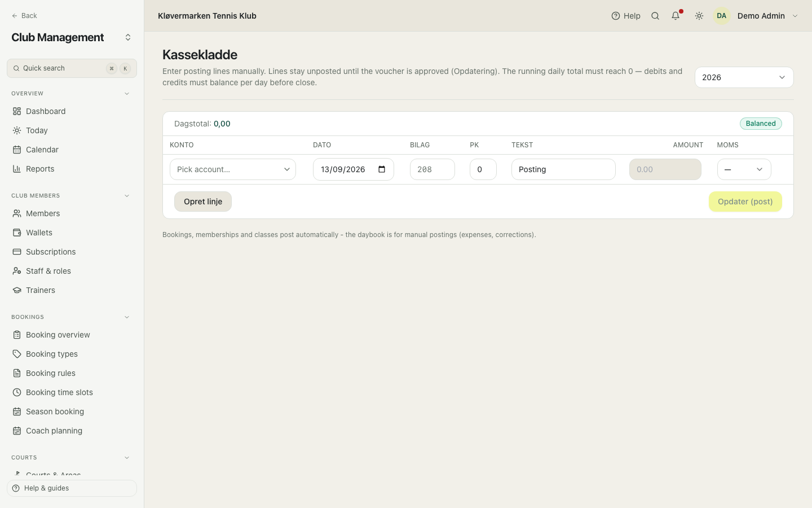Screen dimensions: 812x508
Task: Toggle light/dark theme sun icon
Action: 699,16
